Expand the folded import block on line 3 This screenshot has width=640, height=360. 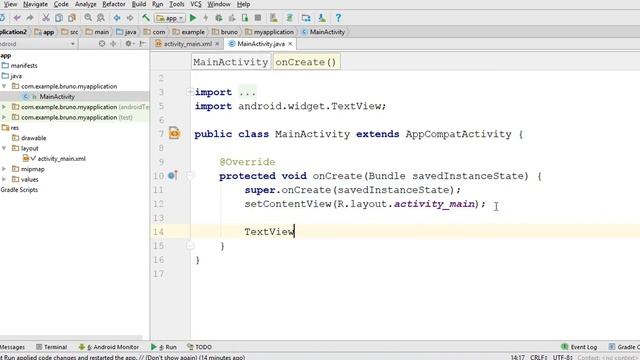coord(189,92)
